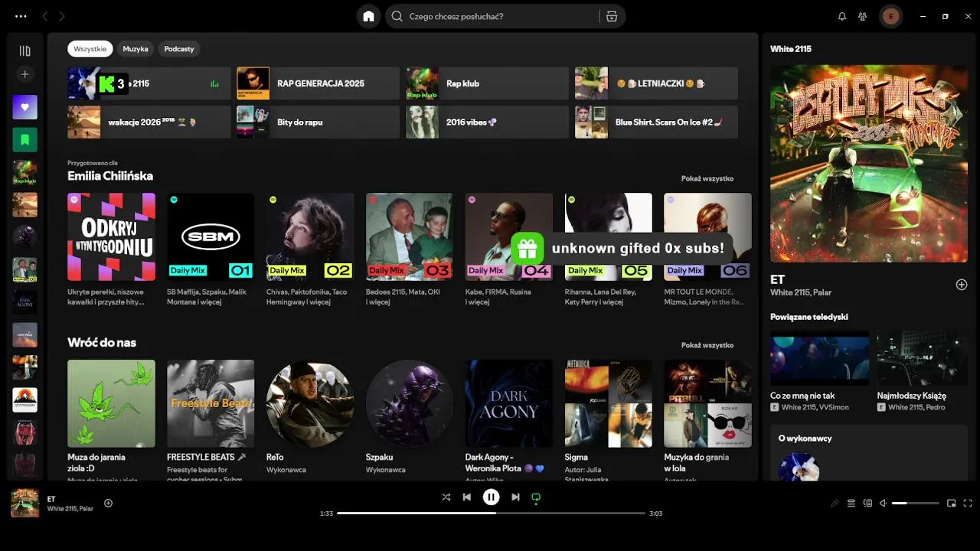Play the Co ze mną nie tak video
The width and height of the screenshot is (980, 551).
[819, 357]
